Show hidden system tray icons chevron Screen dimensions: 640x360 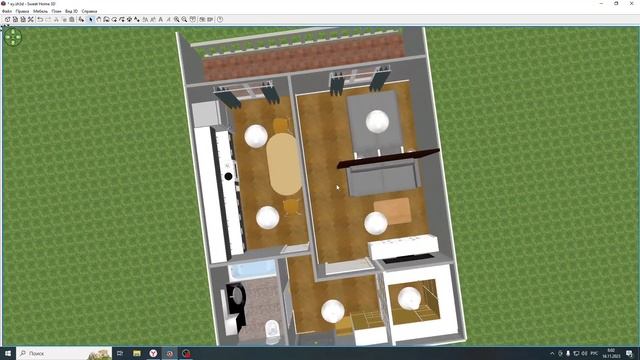(552, 353)
